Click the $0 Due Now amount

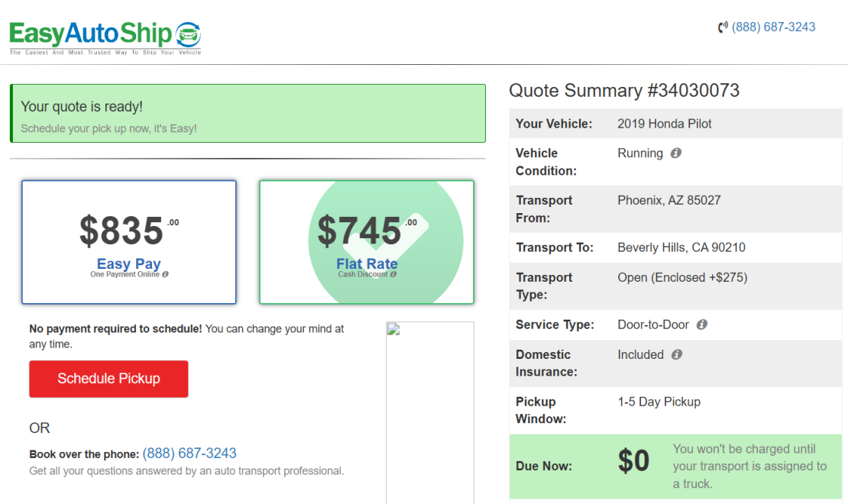click(633, 460)
